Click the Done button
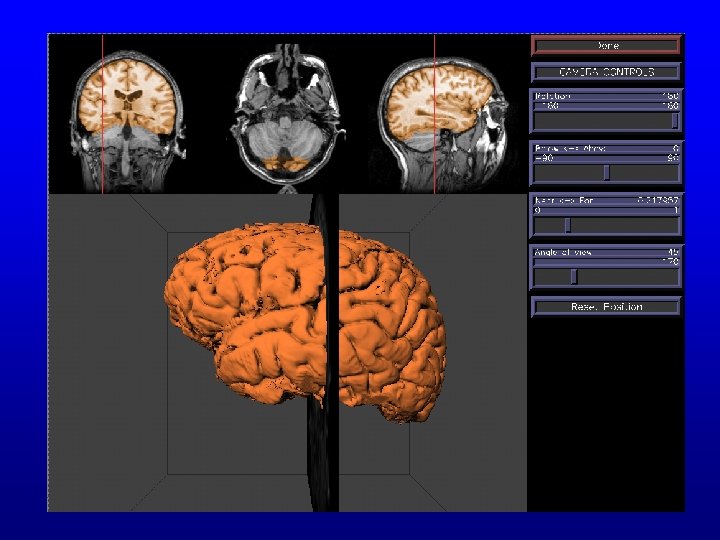This screenshot has height=540, width=720. coord(606,45)
